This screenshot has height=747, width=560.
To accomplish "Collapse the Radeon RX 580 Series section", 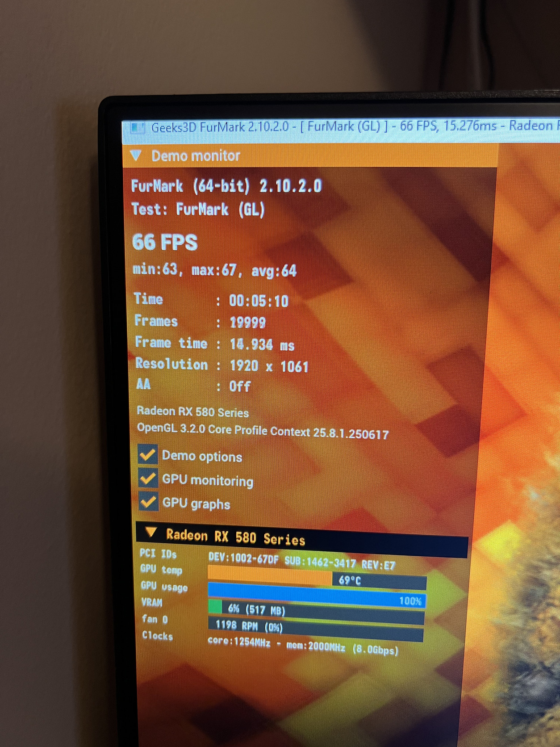I will 151,532.
